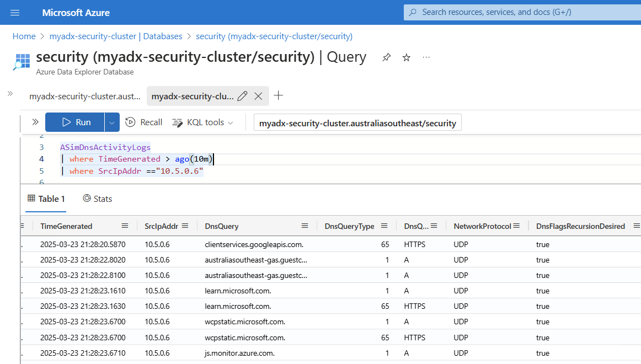Select the active myadx-security-clu... tab
Image resolution: width=641 pixels, height=364 pixels.
click(193, 97)
